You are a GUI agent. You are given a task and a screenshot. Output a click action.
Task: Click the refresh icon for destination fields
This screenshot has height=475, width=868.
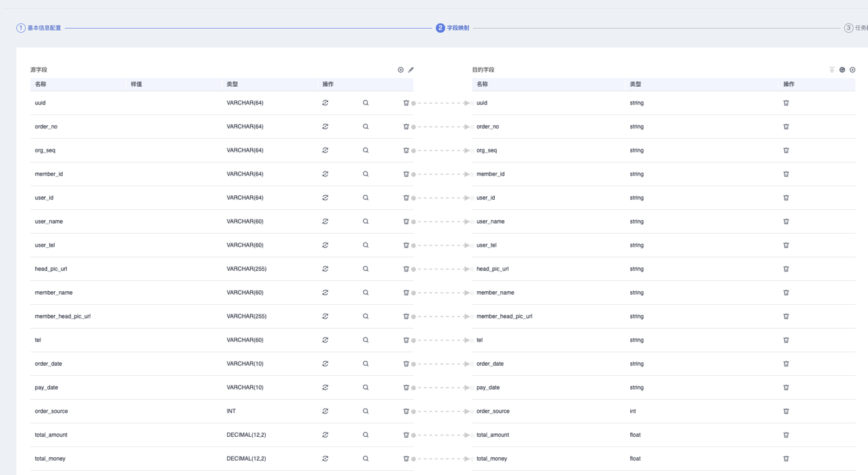tap(842, 70)
